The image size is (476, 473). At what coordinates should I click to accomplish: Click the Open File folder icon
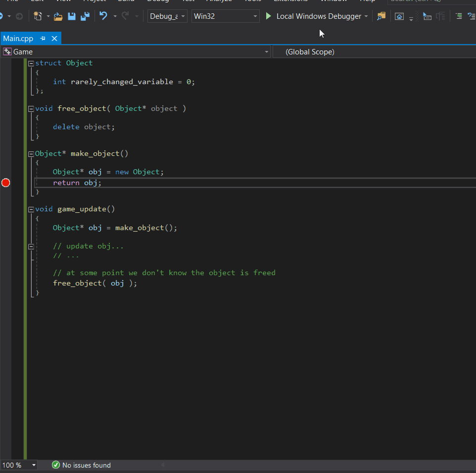coord(58,16)
